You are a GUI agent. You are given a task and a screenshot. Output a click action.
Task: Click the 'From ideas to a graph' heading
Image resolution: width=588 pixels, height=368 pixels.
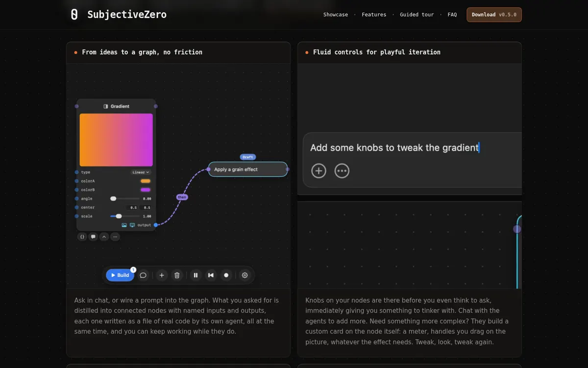tap(142, 52)
